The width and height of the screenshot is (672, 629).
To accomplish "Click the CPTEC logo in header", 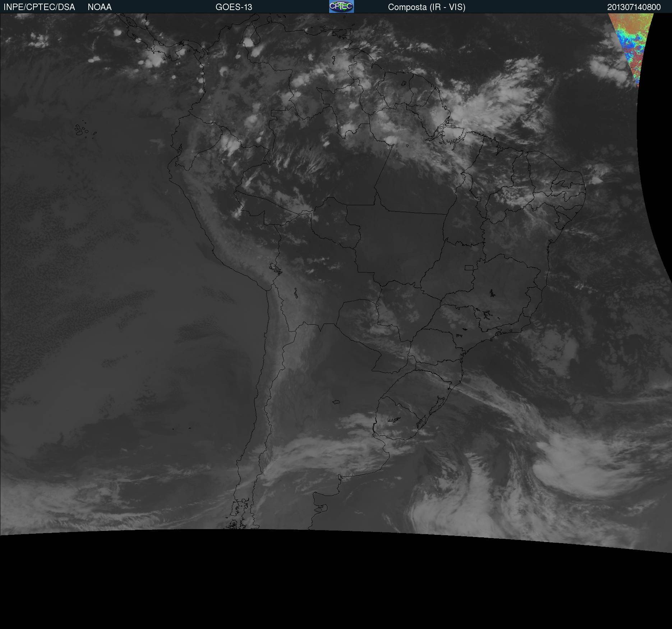I will pyautogui.click(x=341, y=6).
